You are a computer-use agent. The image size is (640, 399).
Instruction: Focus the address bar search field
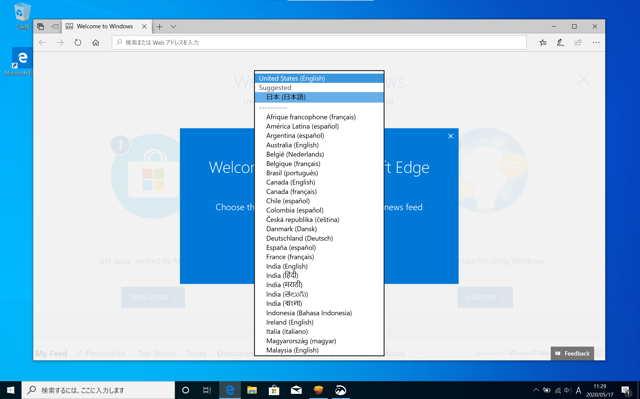[x=319, y=42]
